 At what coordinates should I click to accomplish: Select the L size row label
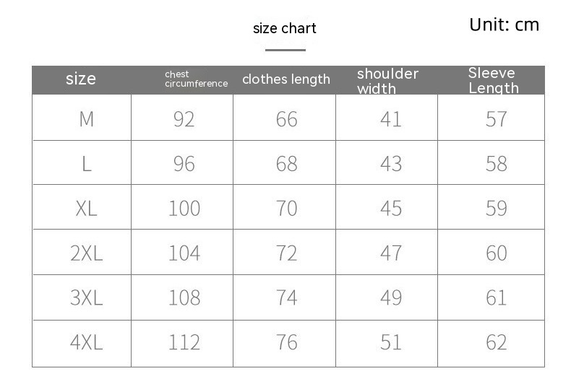[86, 164]
